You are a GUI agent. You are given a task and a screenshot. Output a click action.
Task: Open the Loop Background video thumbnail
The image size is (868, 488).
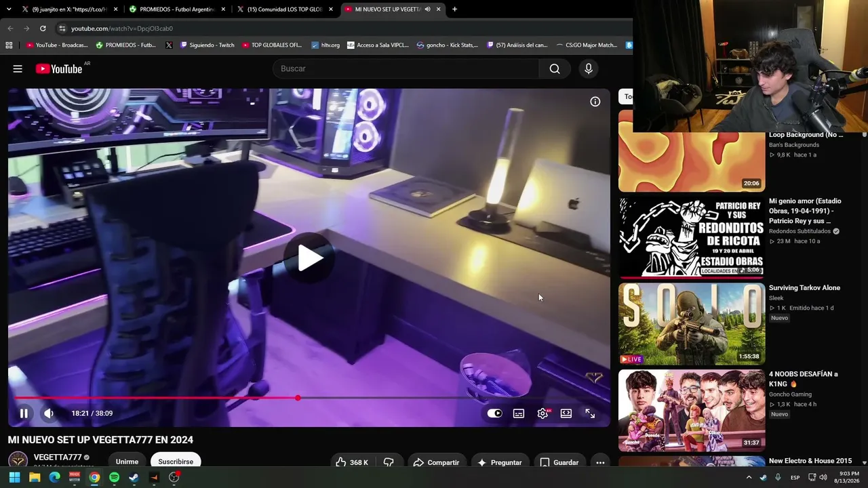[692, 162]
